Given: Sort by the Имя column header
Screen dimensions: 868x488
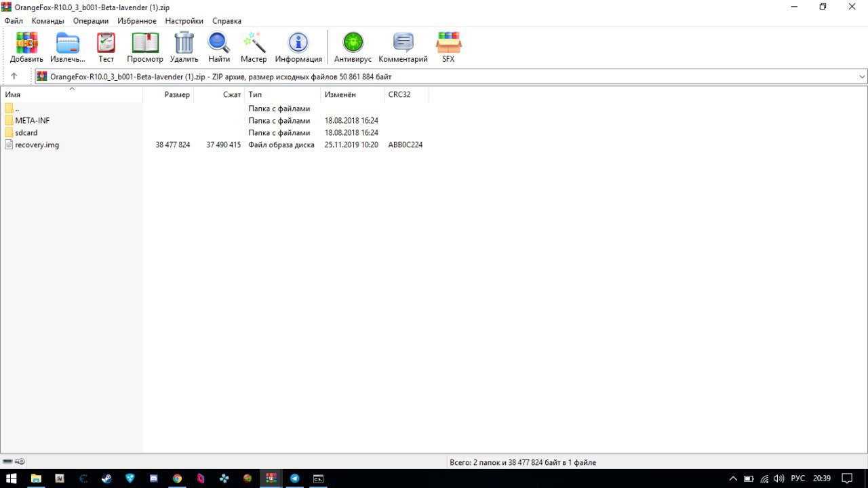Looking at the screenshot, I should click(71, 94).
